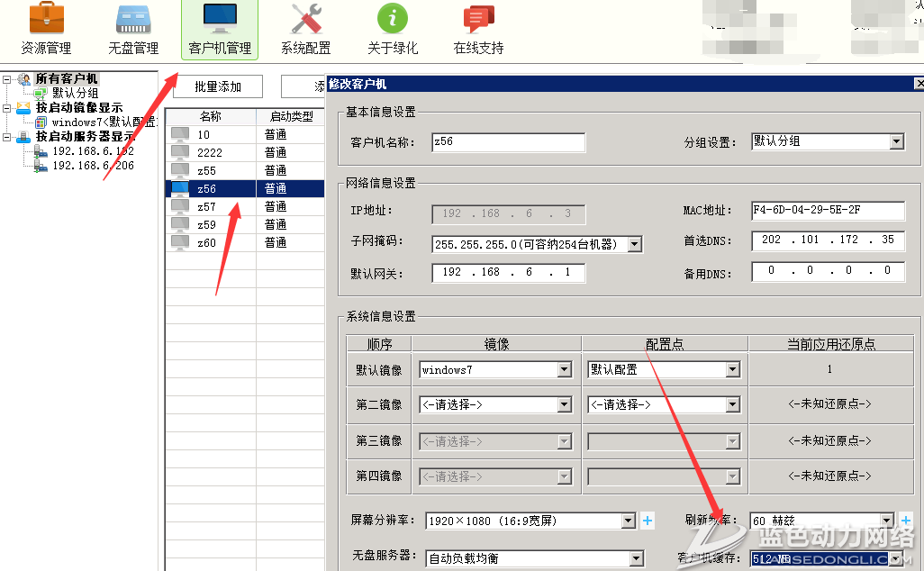Open 无盘管理 disk toolbar icon
924x571 pixels.
[132, 20]
